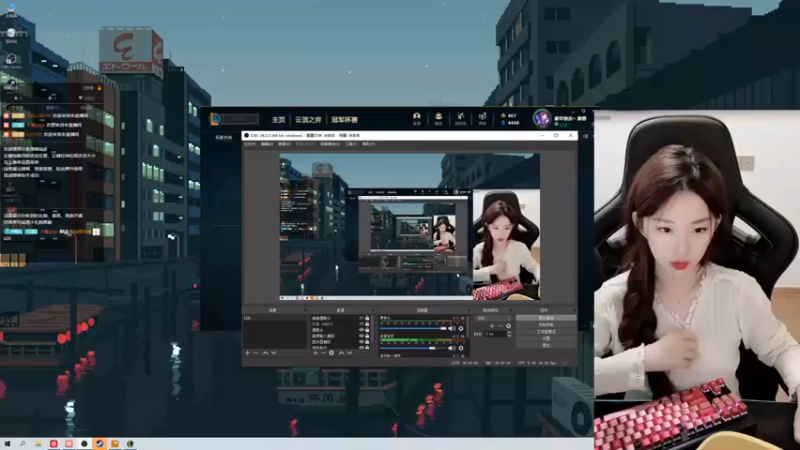800x450 pixels.
Task: Click Windows Start button on taskbar
Action: [x=7, y=444]
